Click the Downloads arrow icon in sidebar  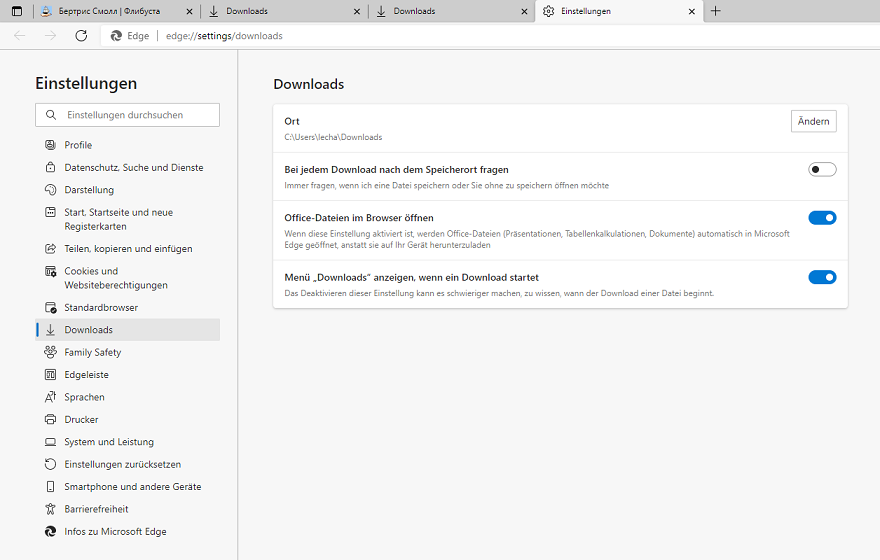pyautogui.click(x=51, y=330)
